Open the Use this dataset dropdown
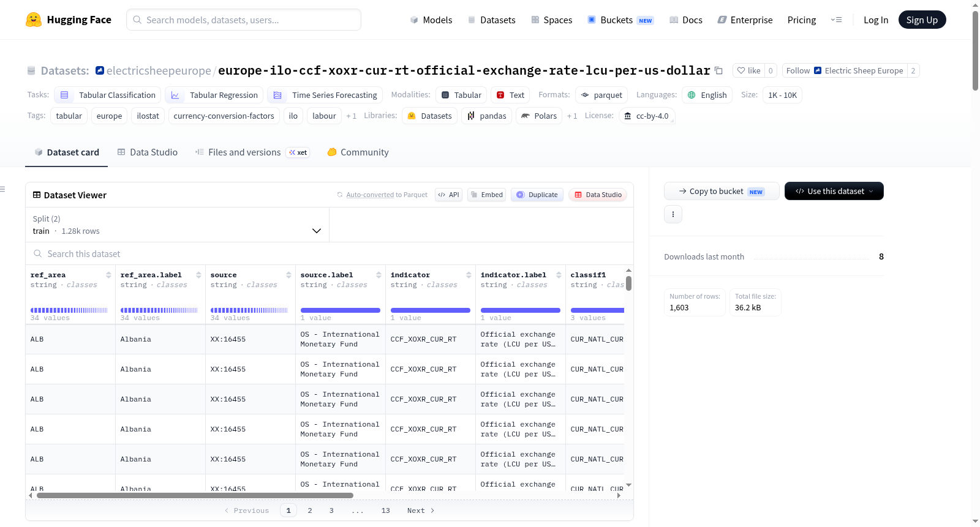The height and width of the screenshot is (527, 980). coord(834,191)
